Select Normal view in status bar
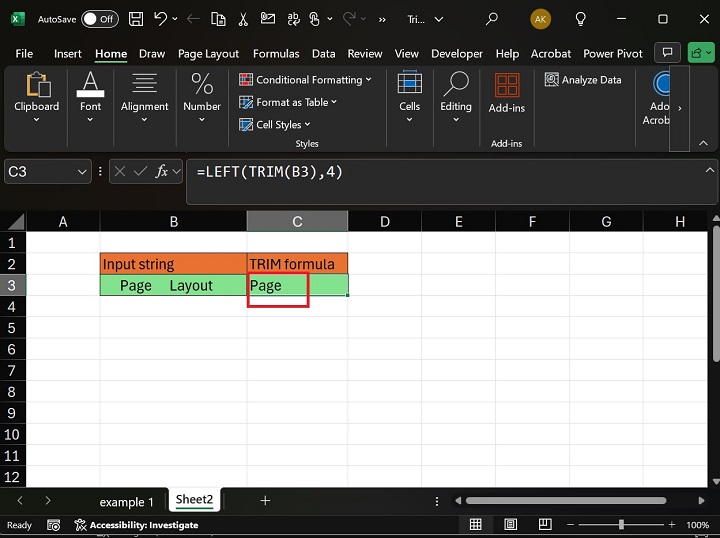The height and width of the screenshot is (538, 720). (476, 525)
